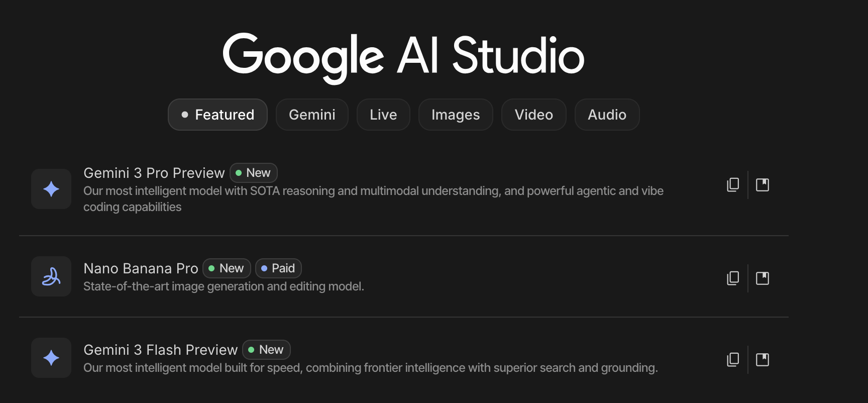Switch to the Gemini tab
The image size is (868, 403).
(x=312, y=115)
